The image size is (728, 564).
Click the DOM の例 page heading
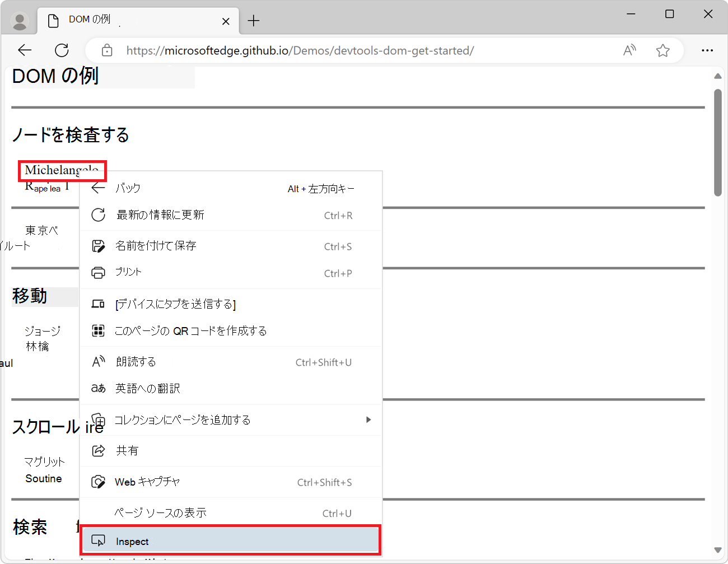pos(55,76)
